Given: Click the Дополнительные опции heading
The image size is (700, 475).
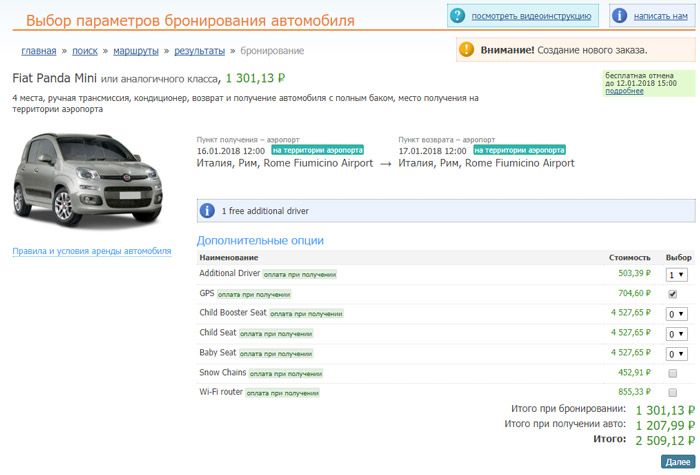Looking at the screenshot, I should pyautogui.click(x=260, y=241).
